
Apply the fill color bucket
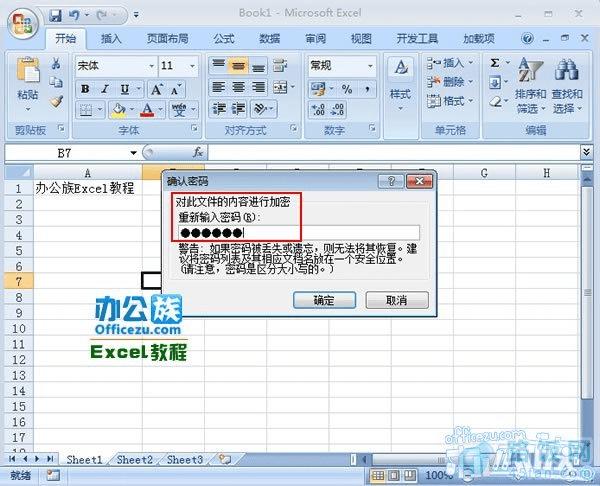pyautogui.click(x=118, y=110)
